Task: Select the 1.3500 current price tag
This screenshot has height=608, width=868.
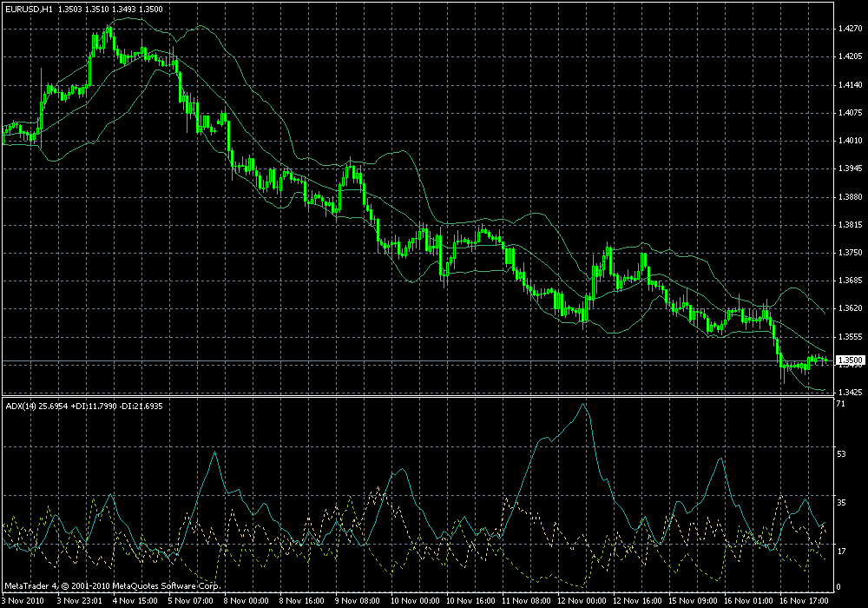Action: click(x=851, y=360)
